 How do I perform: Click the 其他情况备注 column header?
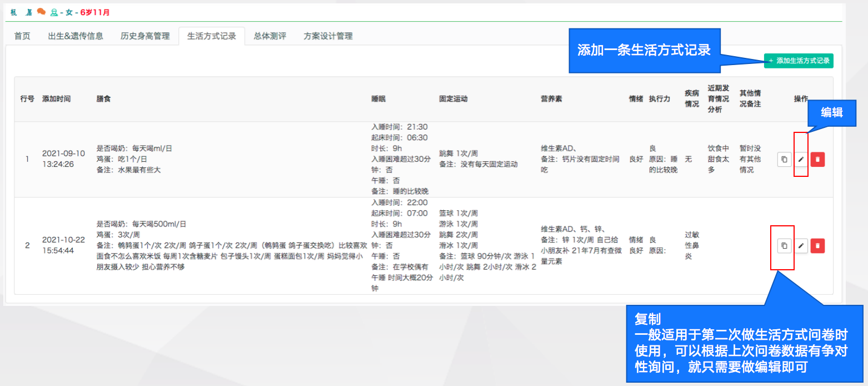click(x=750, y=98)
